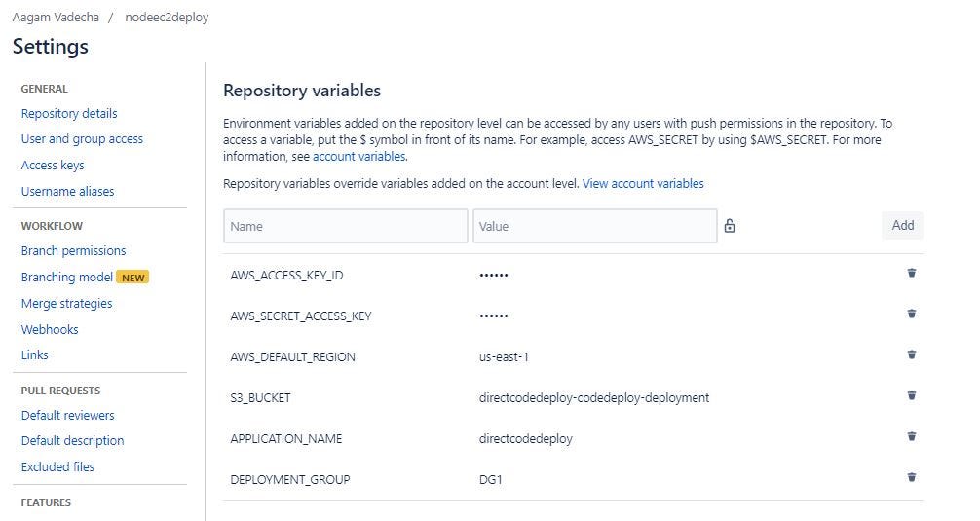Open Access keys settings page
This screenshot has width=980, height=521.
pos(53,166)
